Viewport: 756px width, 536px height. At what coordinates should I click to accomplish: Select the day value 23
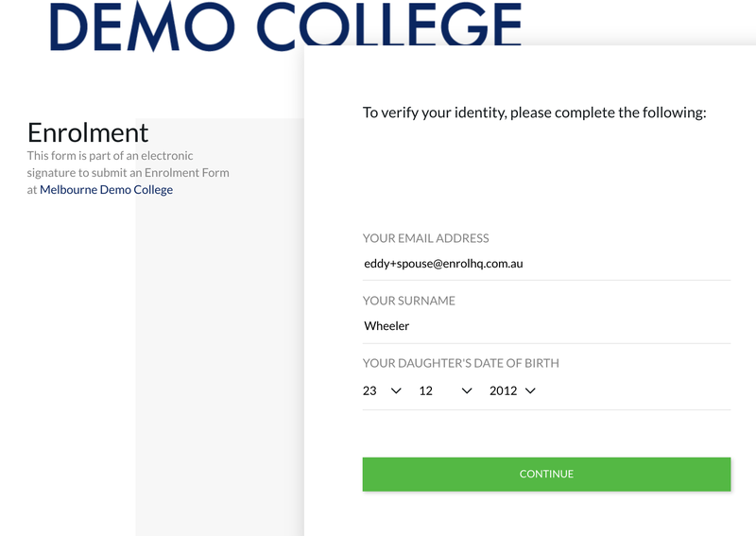pos(369,390)
